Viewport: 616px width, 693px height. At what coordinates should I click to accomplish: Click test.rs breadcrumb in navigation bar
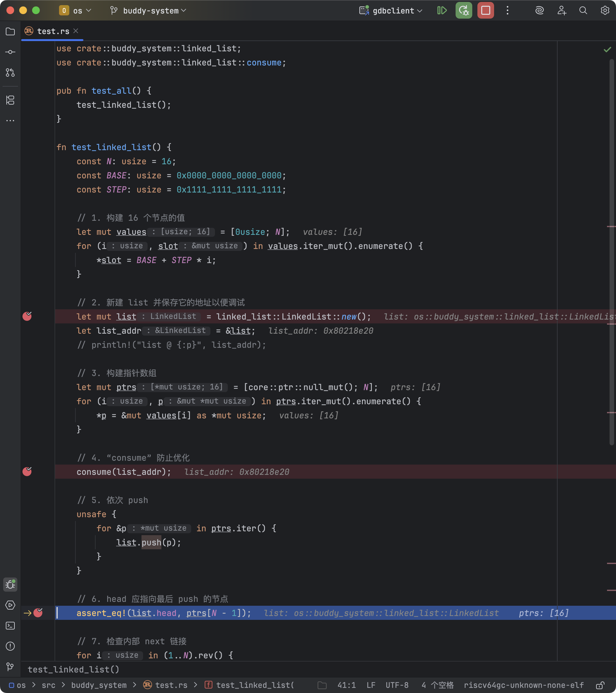[x=166, y=685]
